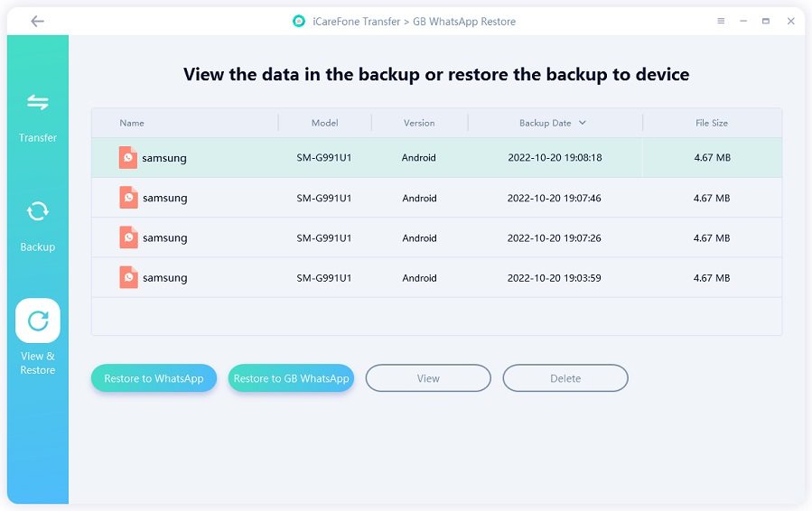Click SM-G991U1 model in 19:07:46 row
Image resolution: width=812 pixels, height=511 pixels.
click(x=324, y=198)
